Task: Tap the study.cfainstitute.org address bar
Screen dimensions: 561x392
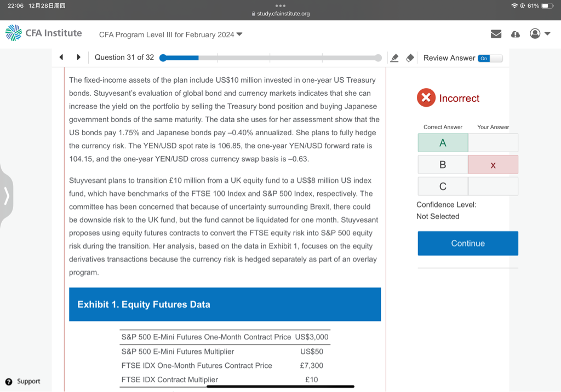Action: pos(280,14)
